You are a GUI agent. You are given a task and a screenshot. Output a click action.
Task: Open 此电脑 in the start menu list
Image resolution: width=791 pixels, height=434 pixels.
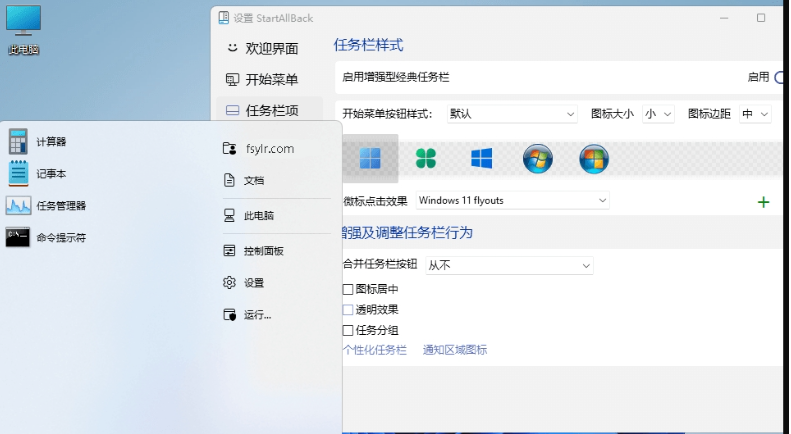coord(249,215)
